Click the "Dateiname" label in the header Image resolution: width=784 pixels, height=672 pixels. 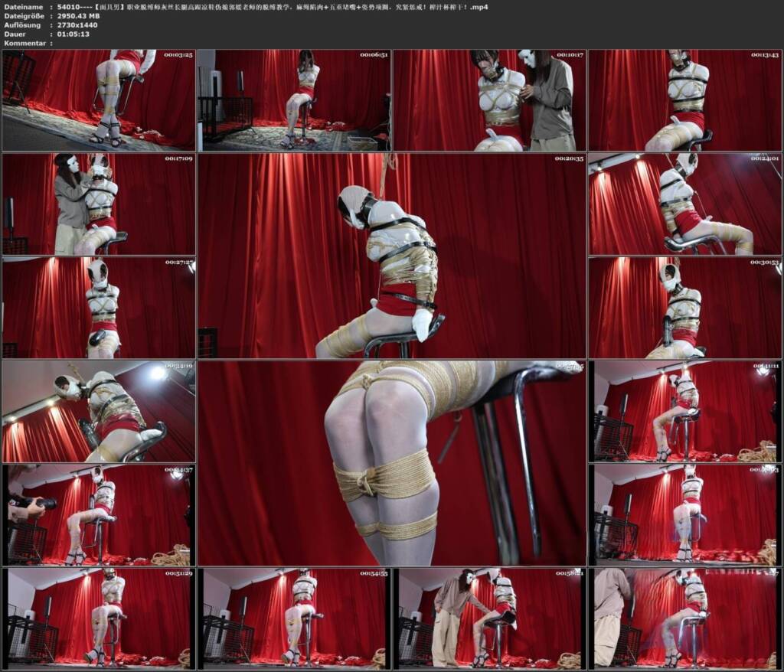pyautogui.click(x=24, y=7)
